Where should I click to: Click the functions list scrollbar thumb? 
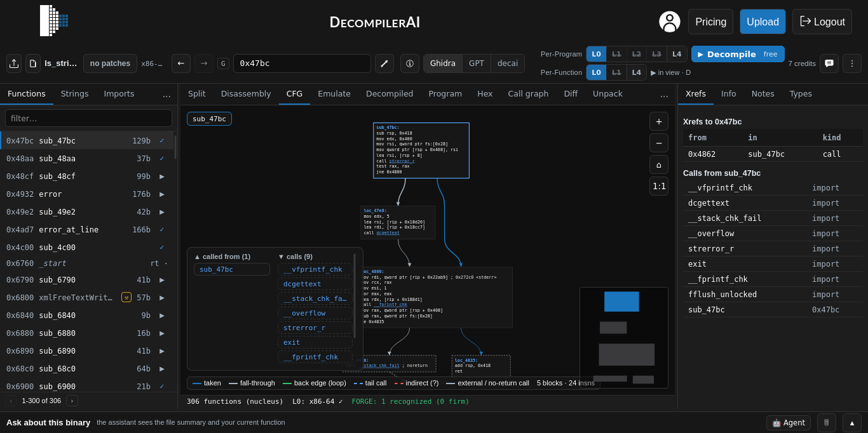175,147
